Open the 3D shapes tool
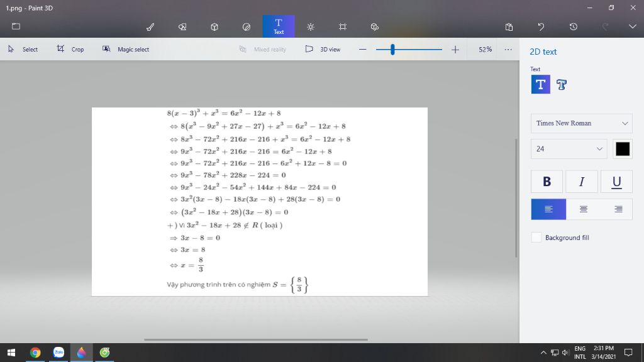Screen dimensions: 644x362 tap(214, 27)
